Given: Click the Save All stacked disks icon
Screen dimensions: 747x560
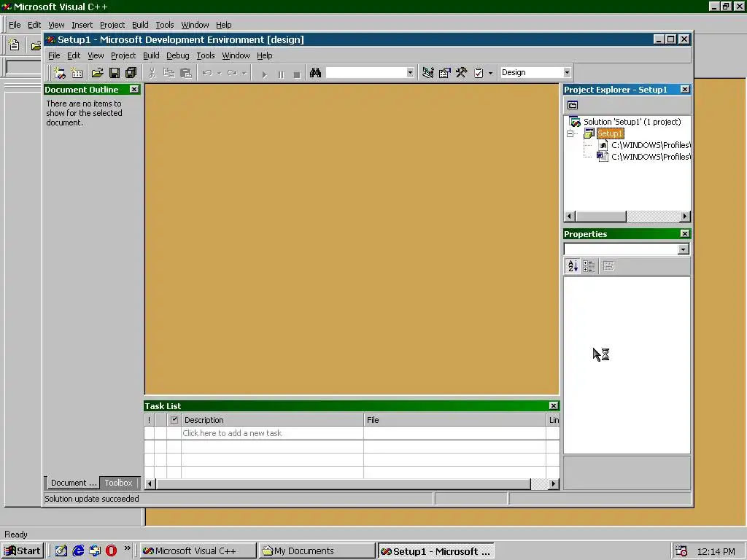Looking at the screenshot, I should point(131,73).
